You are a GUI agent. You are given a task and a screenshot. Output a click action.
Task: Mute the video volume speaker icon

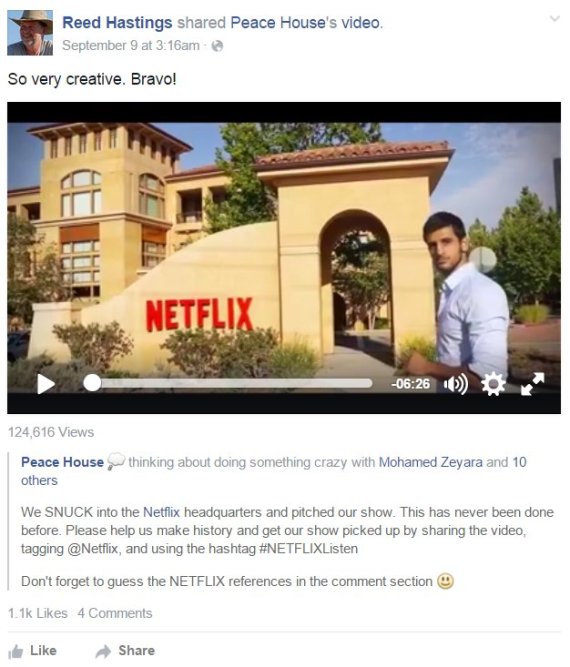click(456, 384)
